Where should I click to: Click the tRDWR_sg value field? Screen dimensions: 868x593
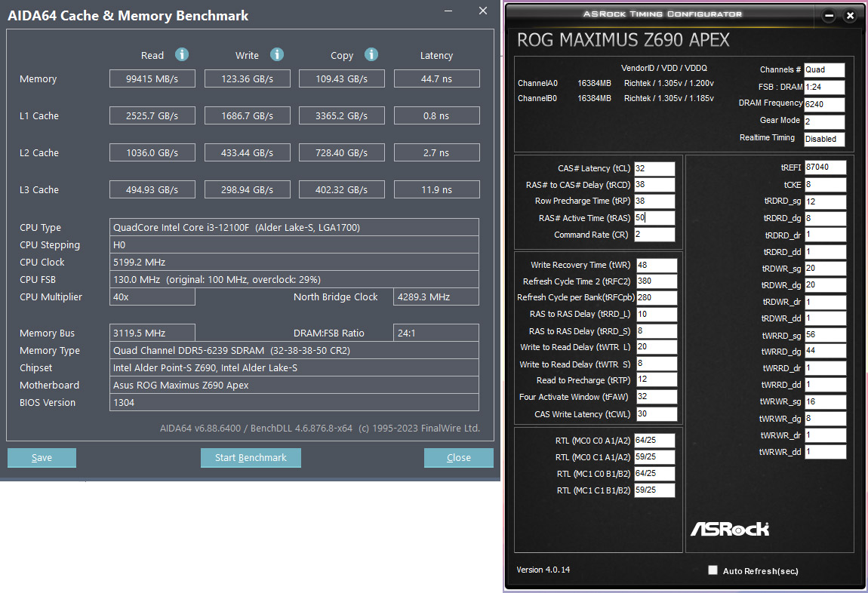(x=826, y=269)
